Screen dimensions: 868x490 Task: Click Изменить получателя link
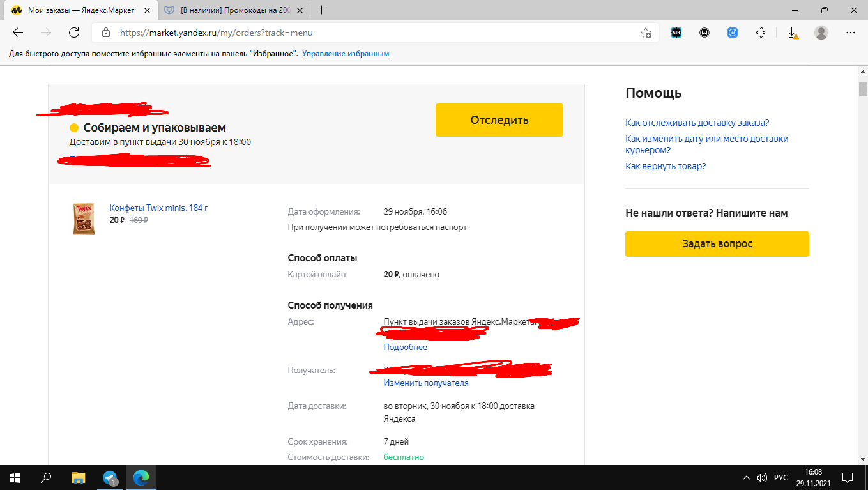426,383
